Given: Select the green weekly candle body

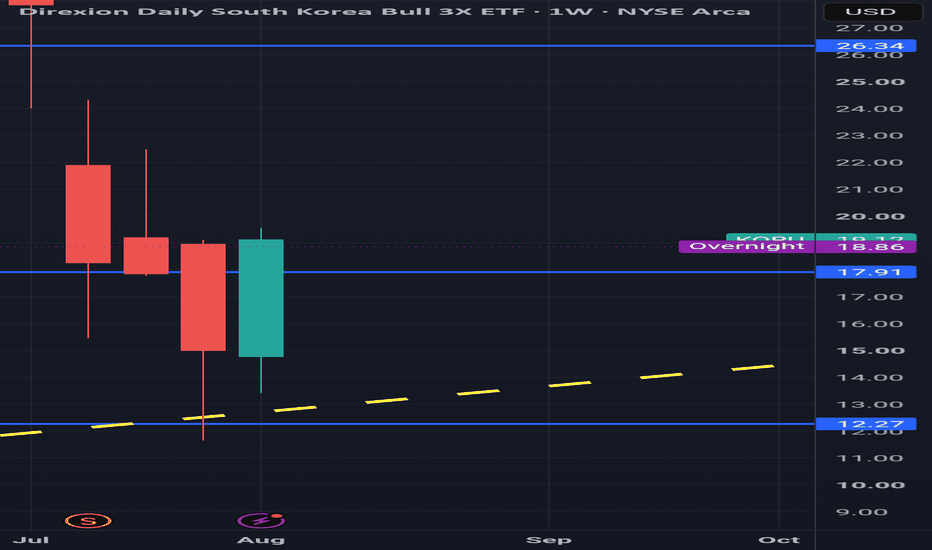Looking at the screenshot, I should pos(261,298).
